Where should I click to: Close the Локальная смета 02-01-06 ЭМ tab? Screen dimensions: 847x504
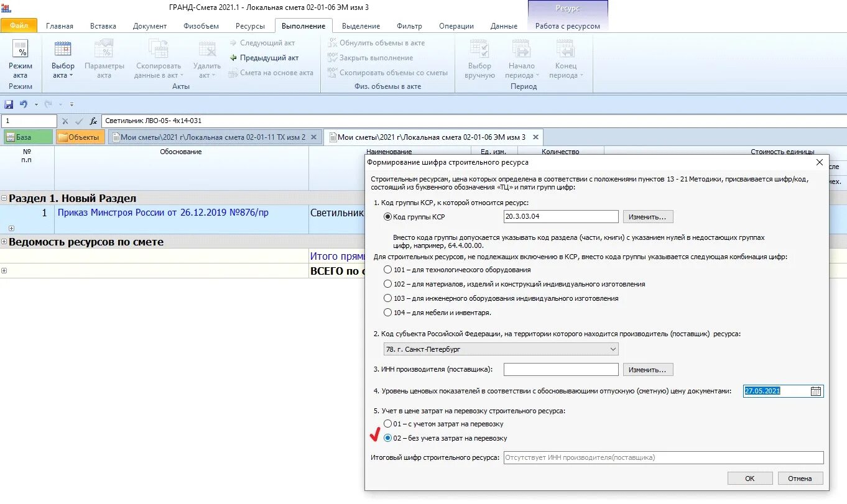click(x=536, y=137)
